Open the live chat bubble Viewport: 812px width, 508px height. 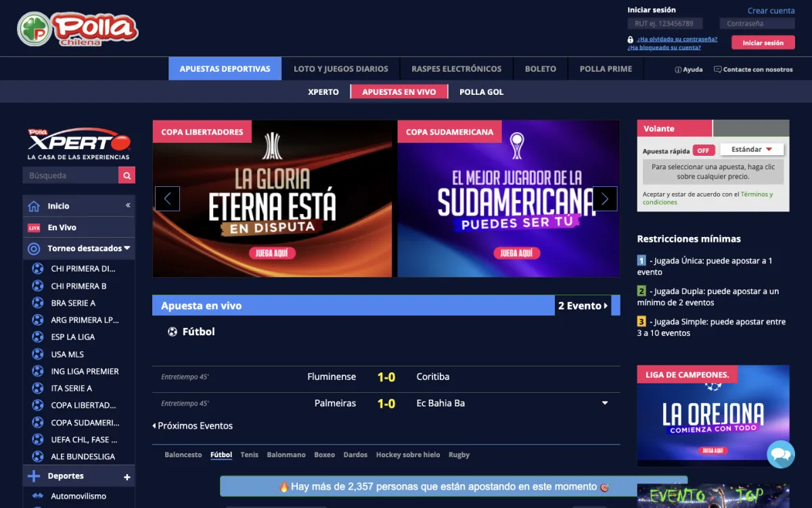click(x=781, y=454)
